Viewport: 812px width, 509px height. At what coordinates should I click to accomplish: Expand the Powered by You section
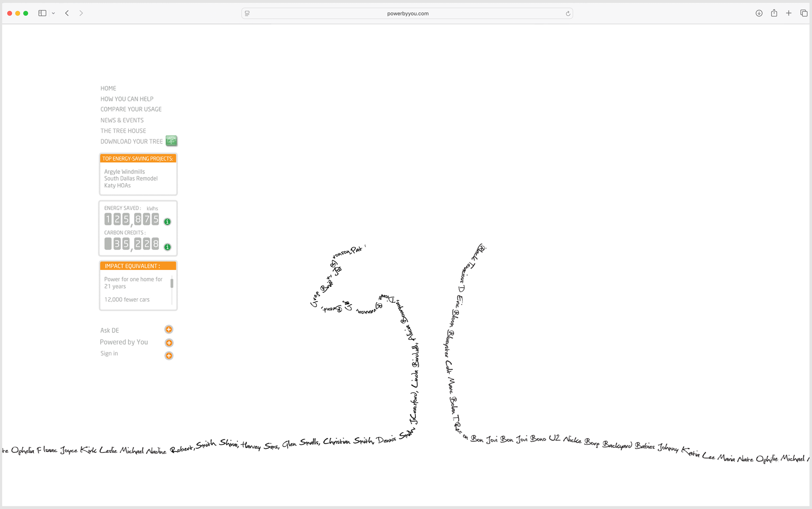(x=169, y=343)
